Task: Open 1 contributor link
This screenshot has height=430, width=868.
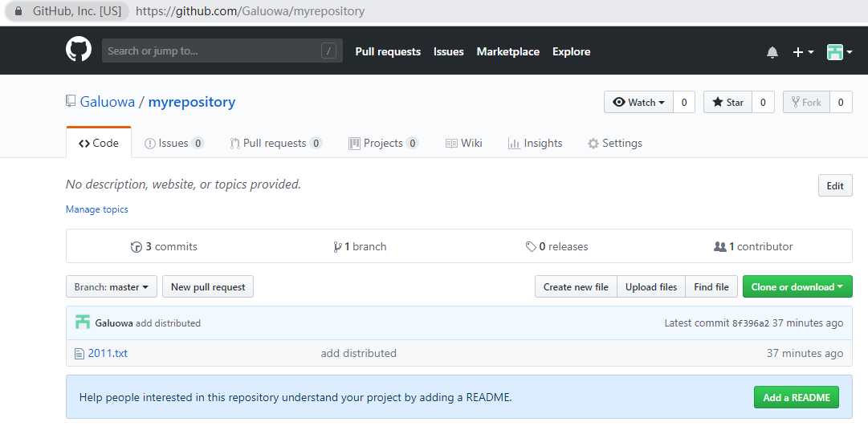Action: coord(753,247)
